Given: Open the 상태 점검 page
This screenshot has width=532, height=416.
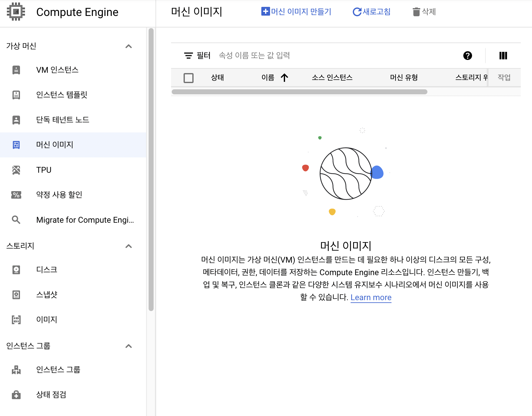Looking at the screenshot, I should tap(73, 395).
